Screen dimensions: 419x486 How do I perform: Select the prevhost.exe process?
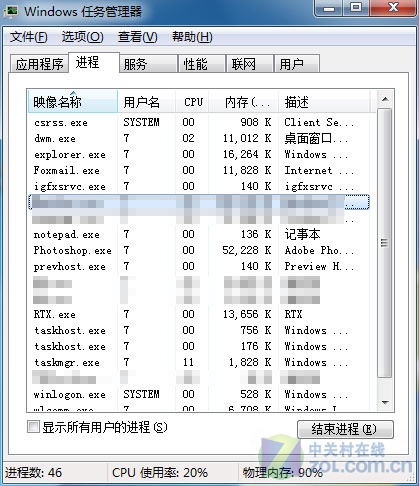click(199, 266)
